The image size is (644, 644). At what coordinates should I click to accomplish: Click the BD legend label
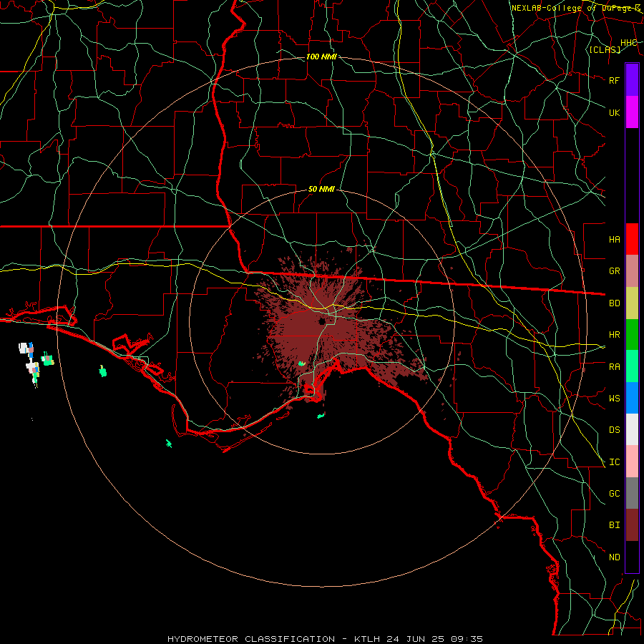[x=614, y=303]
